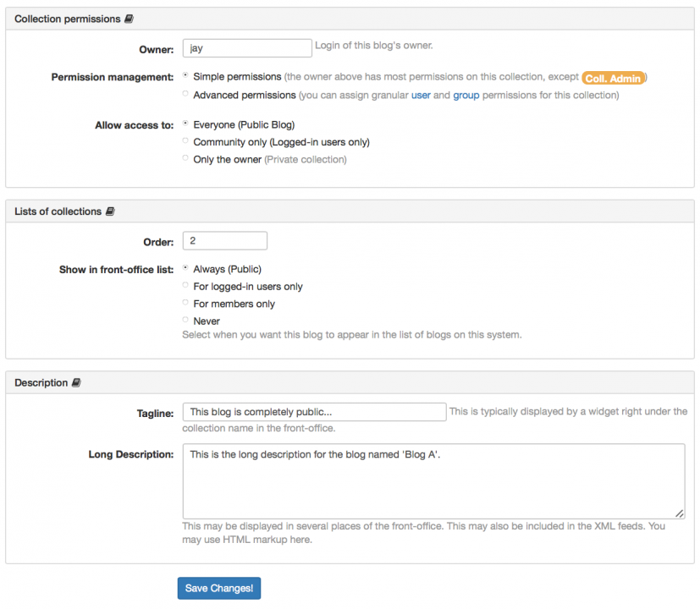Focus the Owner login input field
The width and height of the screenshot is (700, 609).
click(x=247, y=48)
